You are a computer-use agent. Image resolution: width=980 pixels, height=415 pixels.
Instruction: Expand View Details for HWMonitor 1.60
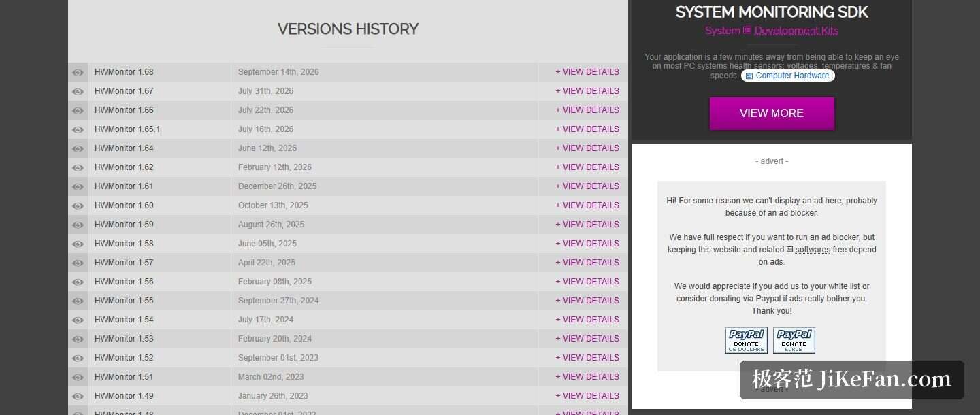(x=587, y=205)
